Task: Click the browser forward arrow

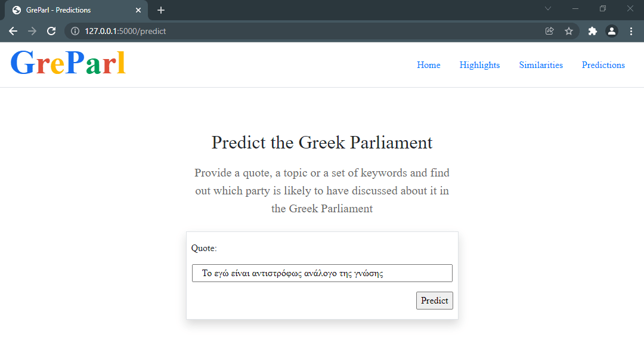Action: click(32, 31)
